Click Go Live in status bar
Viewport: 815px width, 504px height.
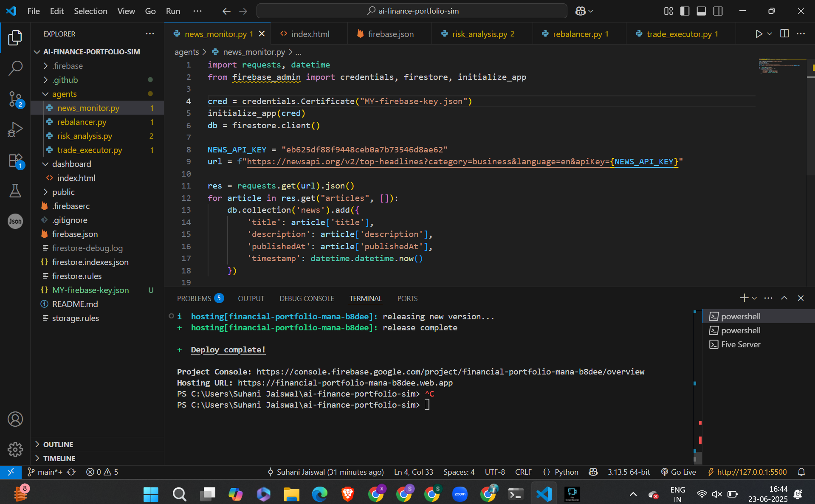679,472
